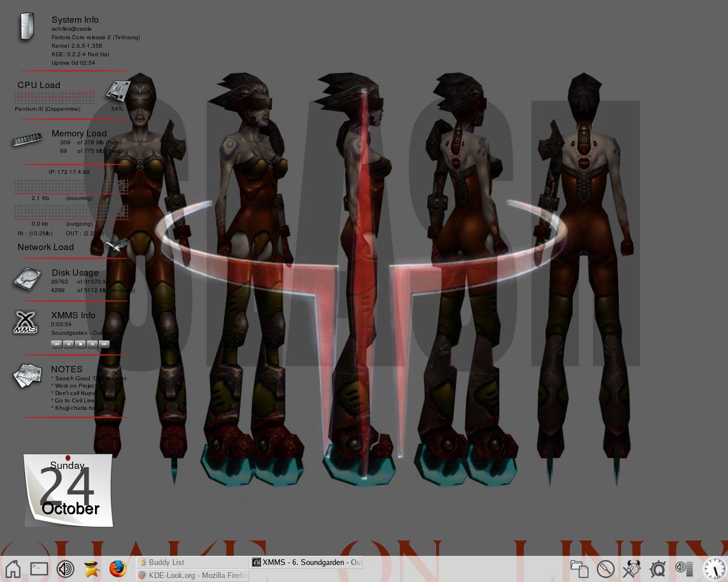Click the 'NOTES' heading
This screenshot has width=728, height=582.
coord(67,369)
